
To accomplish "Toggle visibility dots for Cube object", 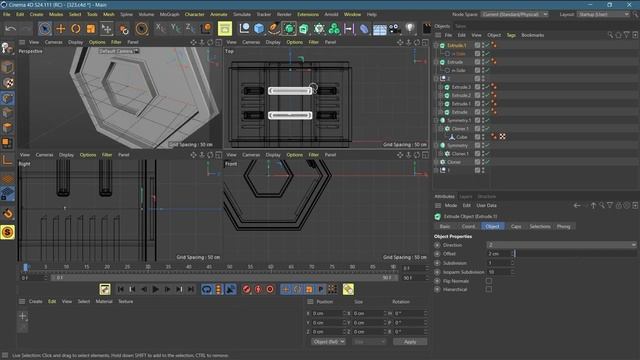I will click(x=483, y=137).
